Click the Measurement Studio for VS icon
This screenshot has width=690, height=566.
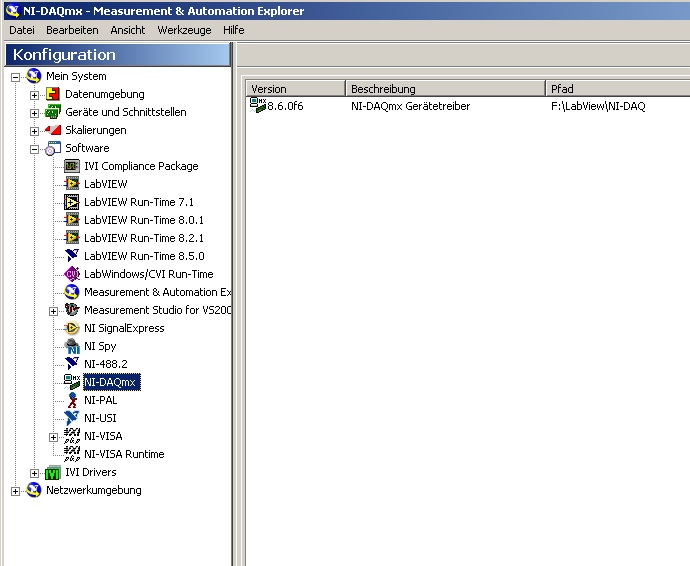pyautogui.click(x=72, y=310)
